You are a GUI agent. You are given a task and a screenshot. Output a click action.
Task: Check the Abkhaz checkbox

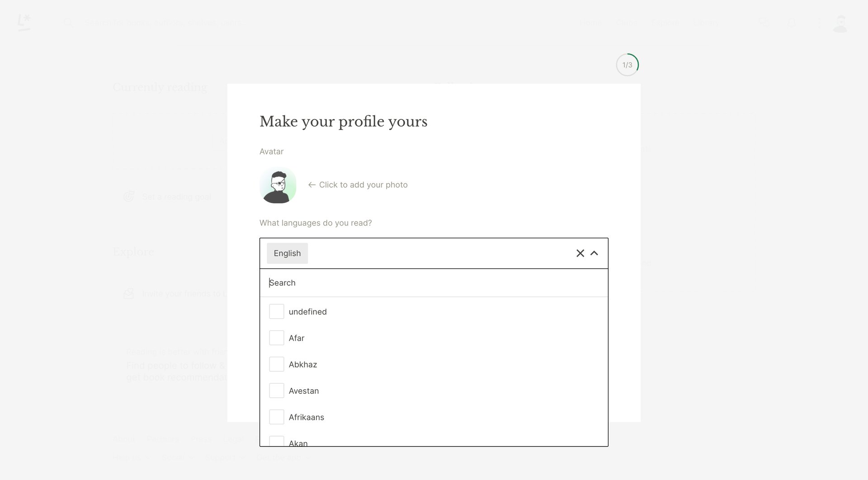(276, 364)
